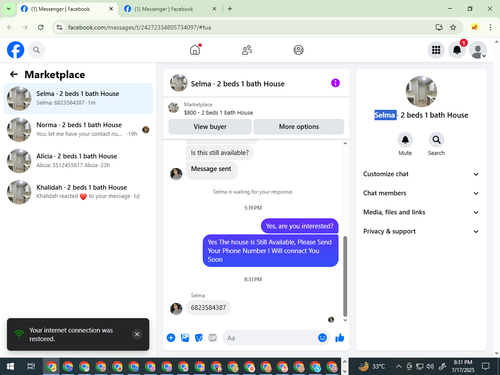Viewport: 500px width, 375px height.
Task: Open volume speaker icon in tray
Action: click(x=430, y=367)
